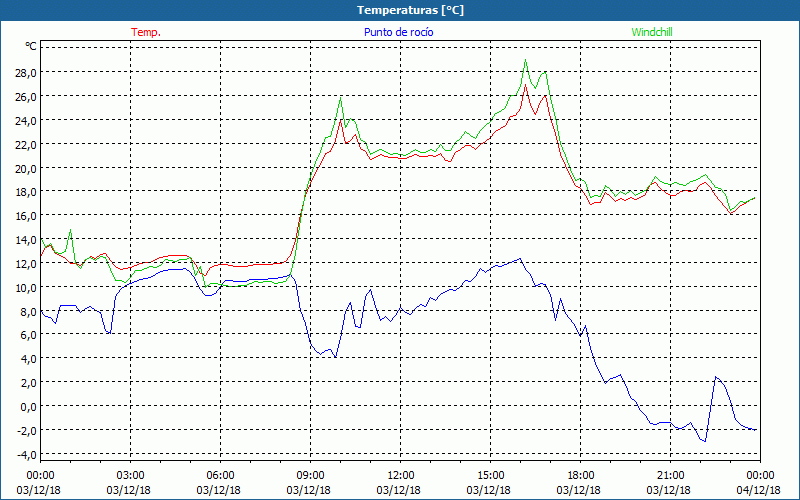Select the red Temp. legend label

pyautogui.click(x=146, y=32)
